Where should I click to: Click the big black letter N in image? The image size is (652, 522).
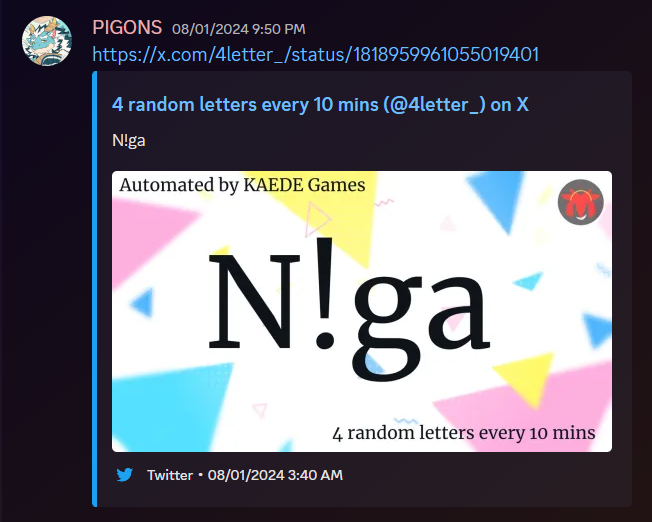pos(254,301)
